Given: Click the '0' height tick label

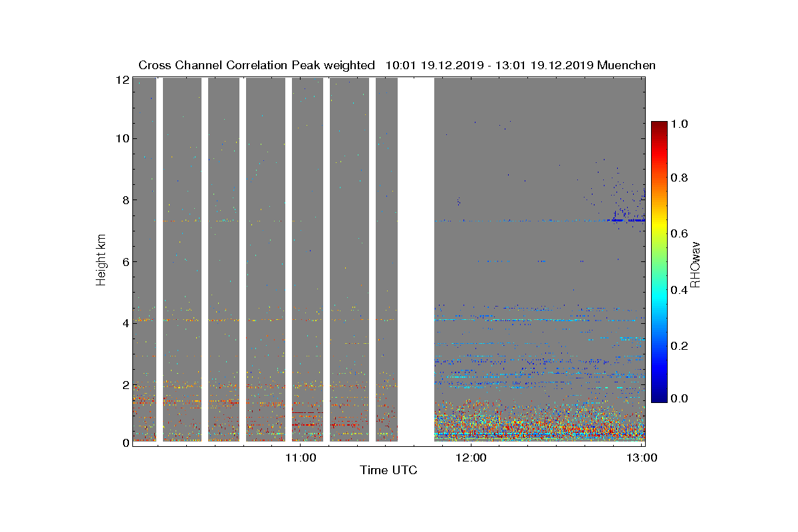Looking at the screenshot, I should [x=124, y=442].
